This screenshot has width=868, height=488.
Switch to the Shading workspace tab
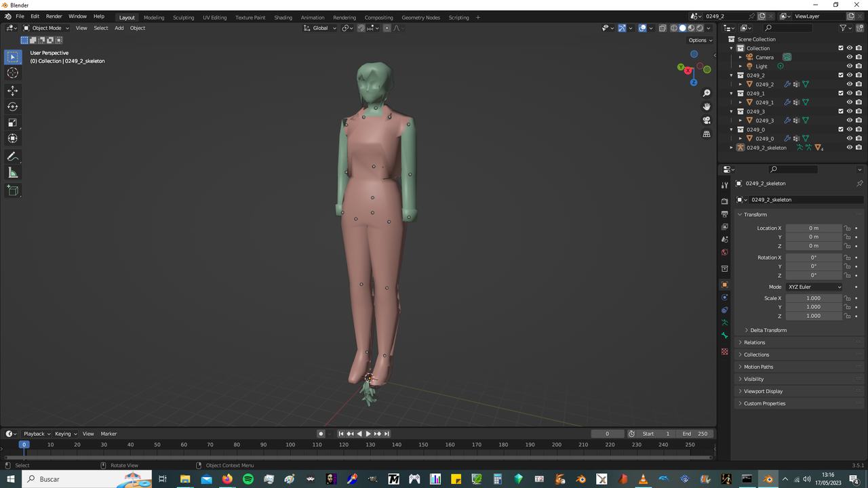pyautogui.click(x=283, y=18)
